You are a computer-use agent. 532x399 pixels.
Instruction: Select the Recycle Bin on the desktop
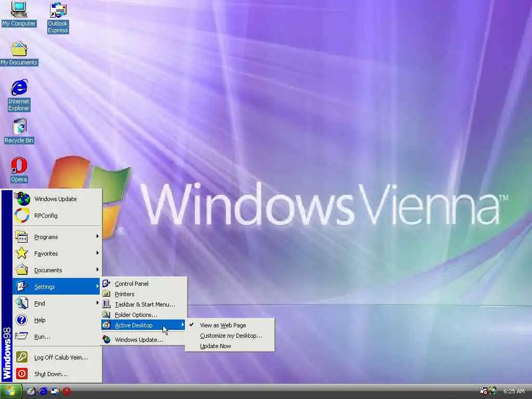pyautogui.click(x=19, y=131)
